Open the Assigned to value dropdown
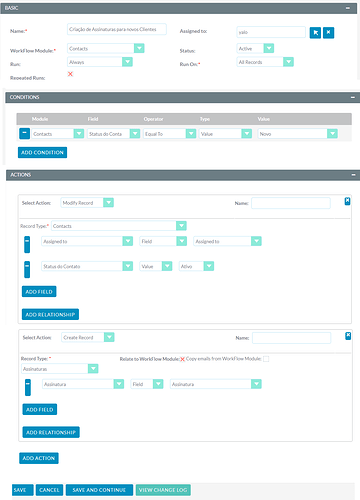Viewport: 360px width, 500px height. pyautogui.click(x=227, y=241)
